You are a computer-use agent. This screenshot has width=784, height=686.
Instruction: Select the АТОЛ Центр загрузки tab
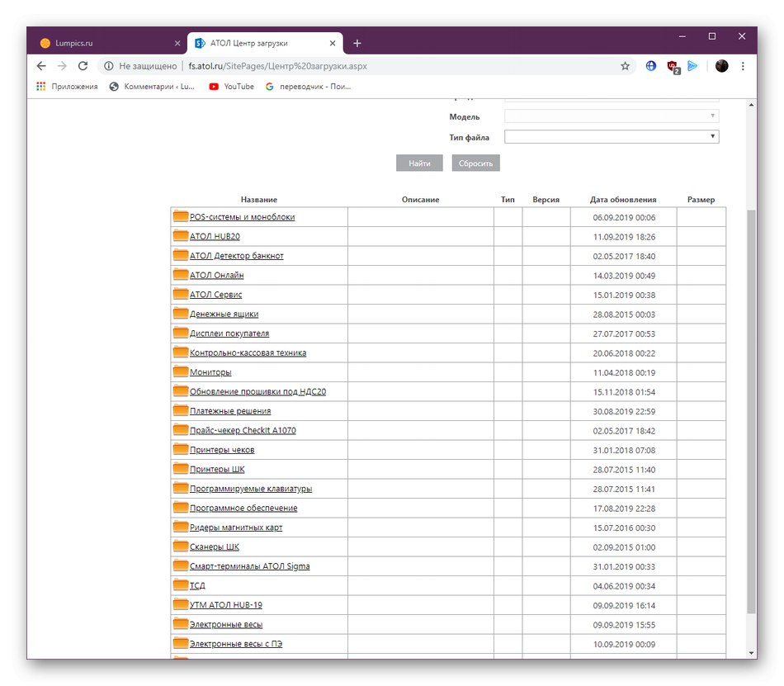tap(265, 44)
